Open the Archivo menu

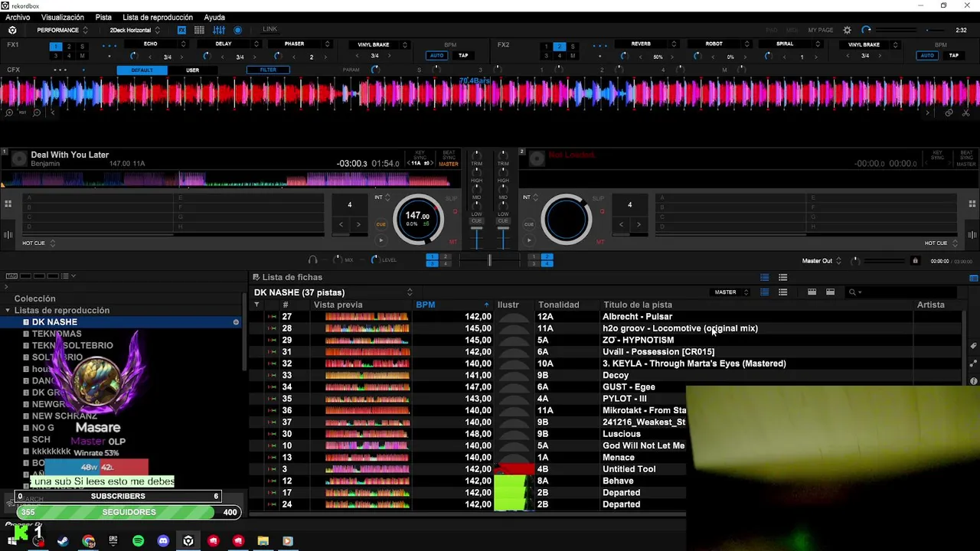[18, 17]
